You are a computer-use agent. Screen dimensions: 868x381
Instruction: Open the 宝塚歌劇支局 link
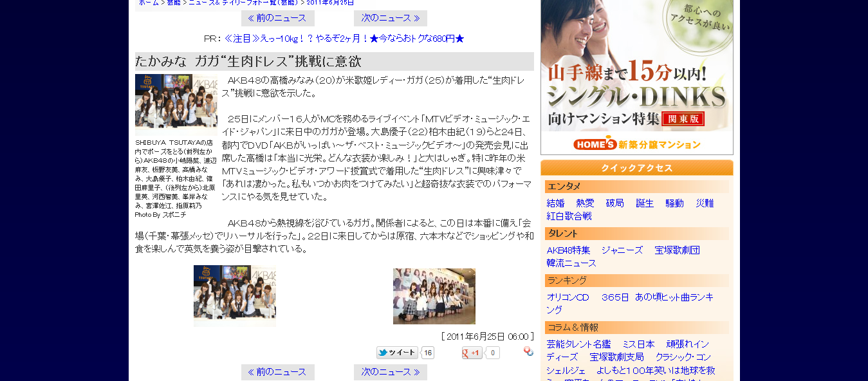point(617,357)
